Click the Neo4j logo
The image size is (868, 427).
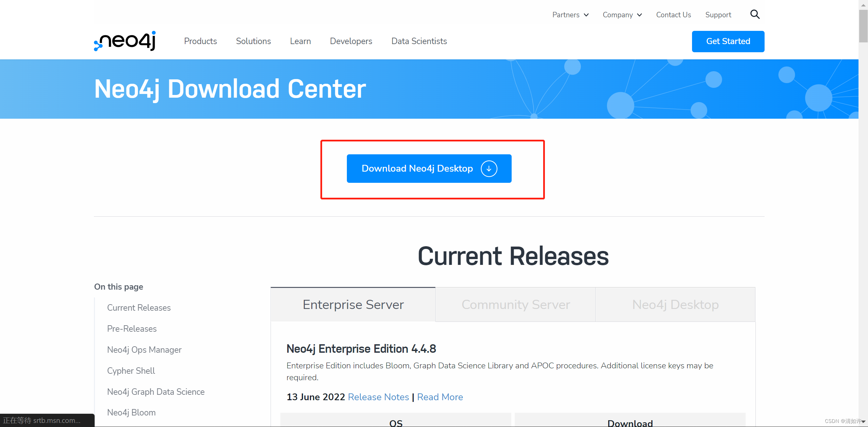(125, 41)
